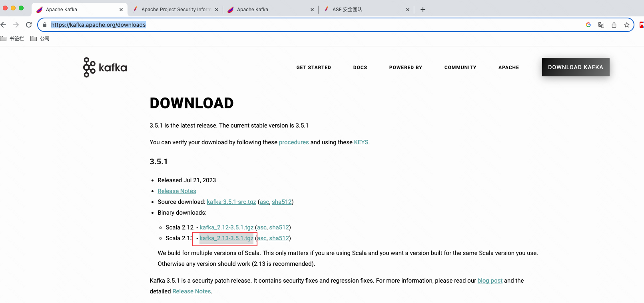The image size is (644, 303).
Task: Download kafka_2.12-3.5.1.tgz binary
Action: (x=227, y=227)
